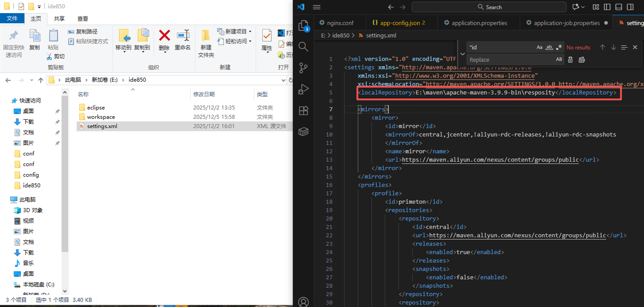
Task: Toggle Match Whole Word option
Action: click(549, 47)
